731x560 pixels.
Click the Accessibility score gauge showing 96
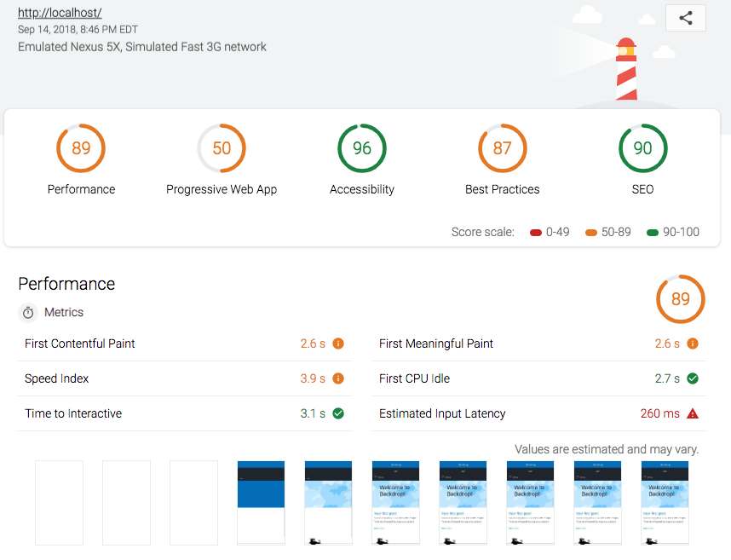click(x=362, y=148)
